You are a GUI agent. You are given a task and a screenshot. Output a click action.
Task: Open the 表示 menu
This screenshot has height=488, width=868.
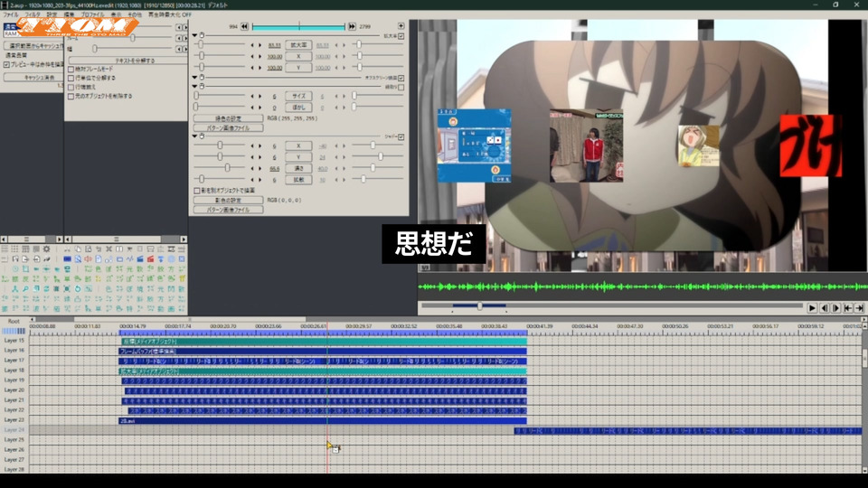tap(117, 15)
